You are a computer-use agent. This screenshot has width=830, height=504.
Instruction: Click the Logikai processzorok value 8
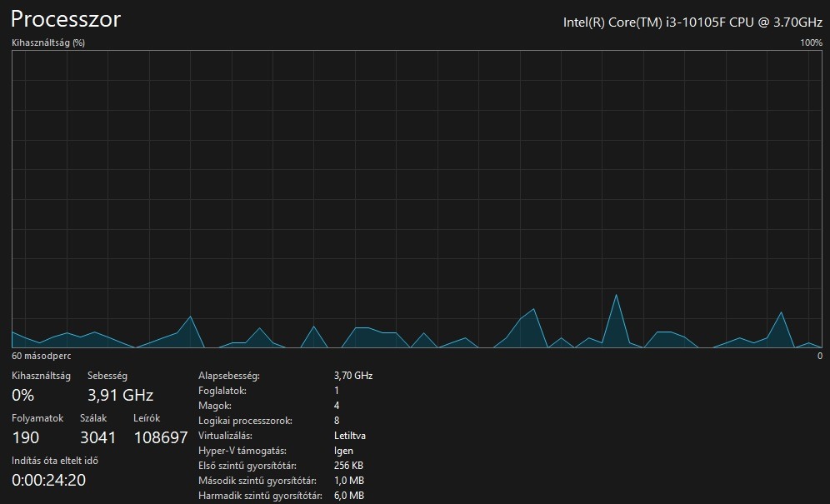(337, 421)
